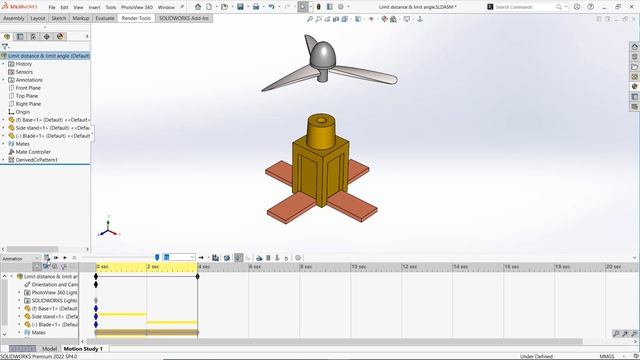Image resolution: width=640 pixels, height=360 pixels.
Task: Click the Motor icon in motion toolbar
Action: (x=259, y=258)
